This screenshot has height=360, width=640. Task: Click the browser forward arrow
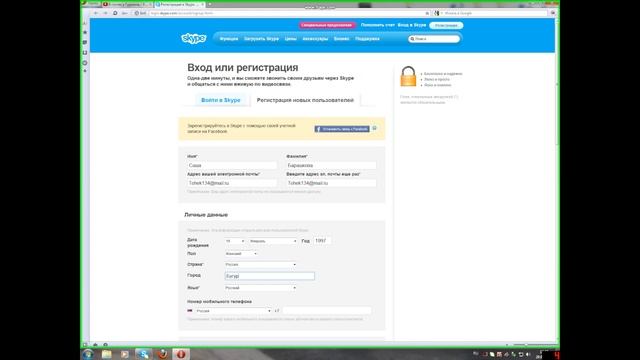pyautogui.click(x=105, y=13)
